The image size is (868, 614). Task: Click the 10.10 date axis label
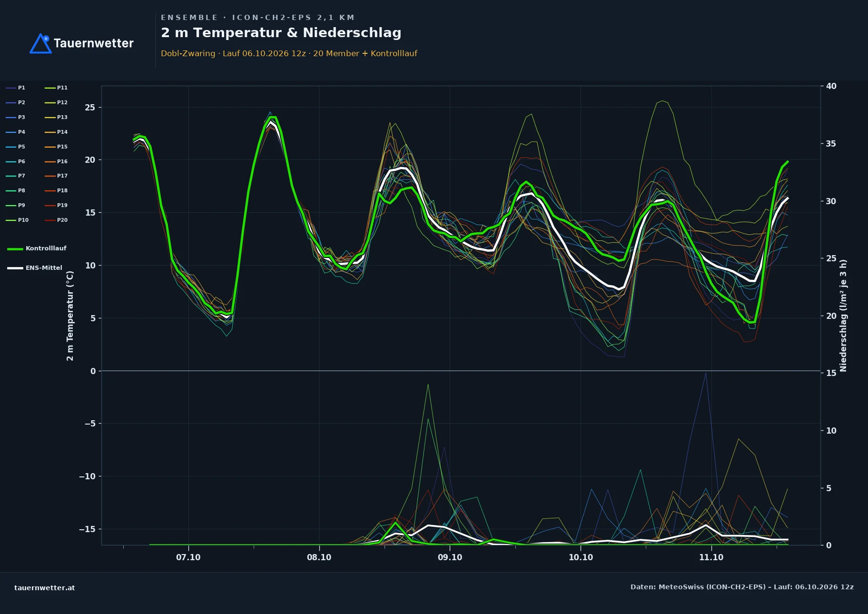coord(581,557)
